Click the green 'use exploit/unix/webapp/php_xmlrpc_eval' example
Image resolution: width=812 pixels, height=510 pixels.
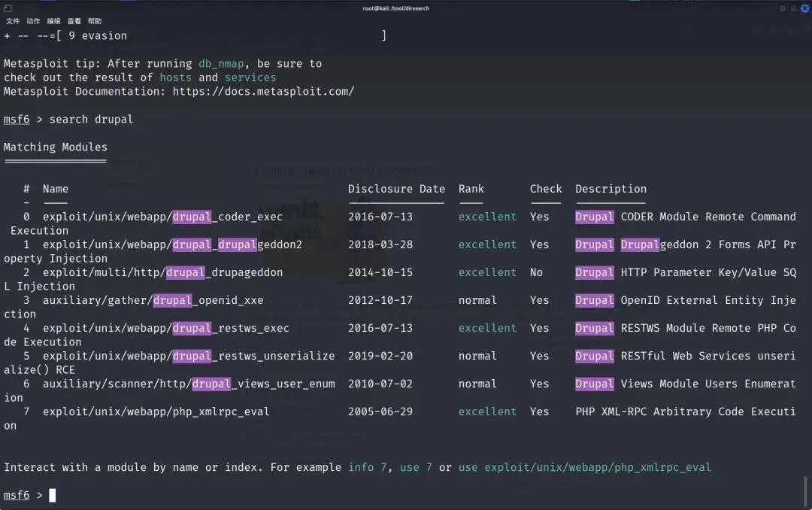point(585,468)
